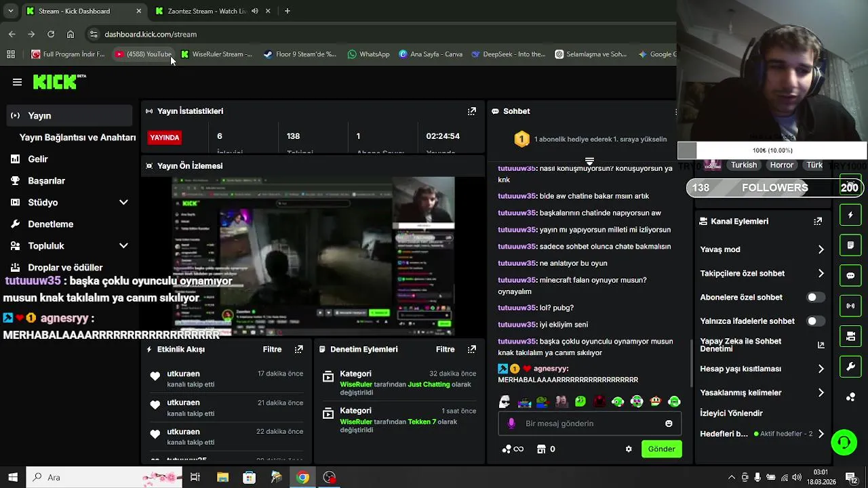Select Yayın in the sidebar
Screen dimensions: 868x488
click(x=68, y=115)
